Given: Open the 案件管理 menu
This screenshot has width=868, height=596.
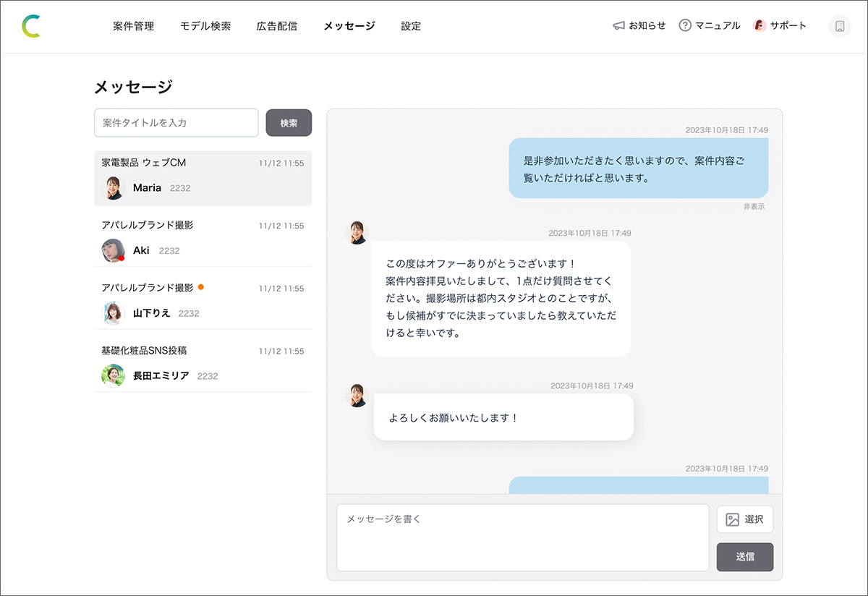Looking at the screenshot, I should coord(134,26).
